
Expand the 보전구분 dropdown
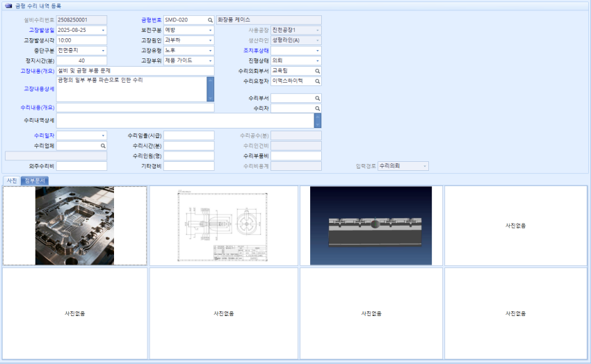coord(210,31)
